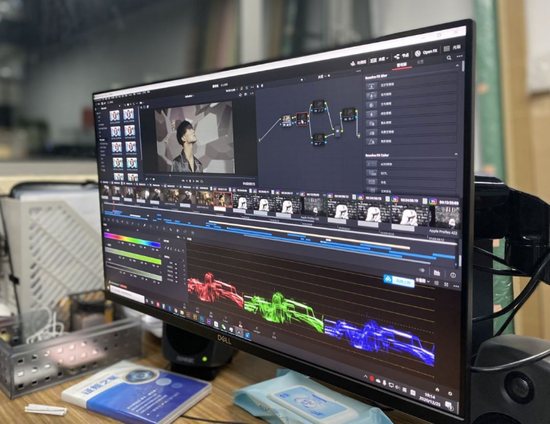Click the Windows taskbar search box
Screen dimensions: 550x424
tap(127, 295)
